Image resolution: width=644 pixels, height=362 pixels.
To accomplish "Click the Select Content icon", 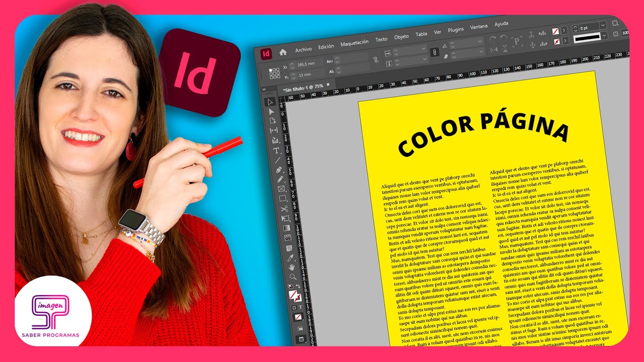I will coord(532,46).
